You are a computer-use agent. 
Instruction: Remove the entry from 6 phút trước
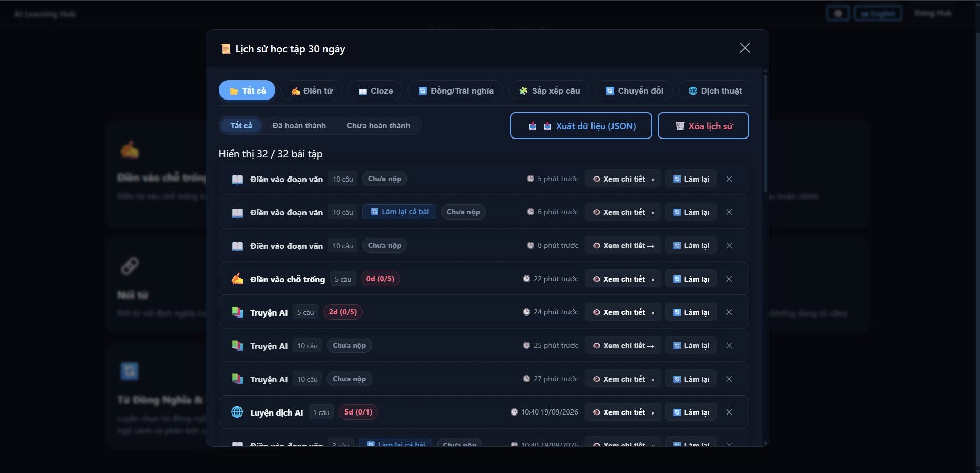coord(729,212)
